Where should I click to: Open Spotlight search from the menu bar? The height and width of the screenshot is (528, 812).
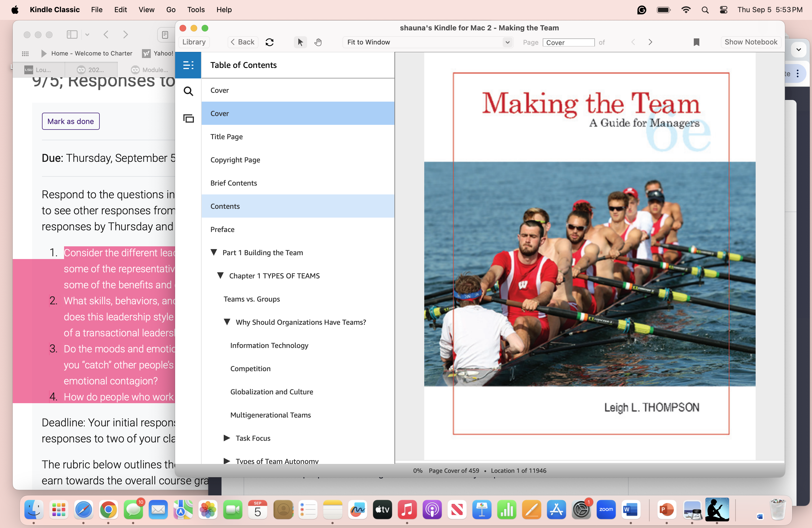(705, 10)
